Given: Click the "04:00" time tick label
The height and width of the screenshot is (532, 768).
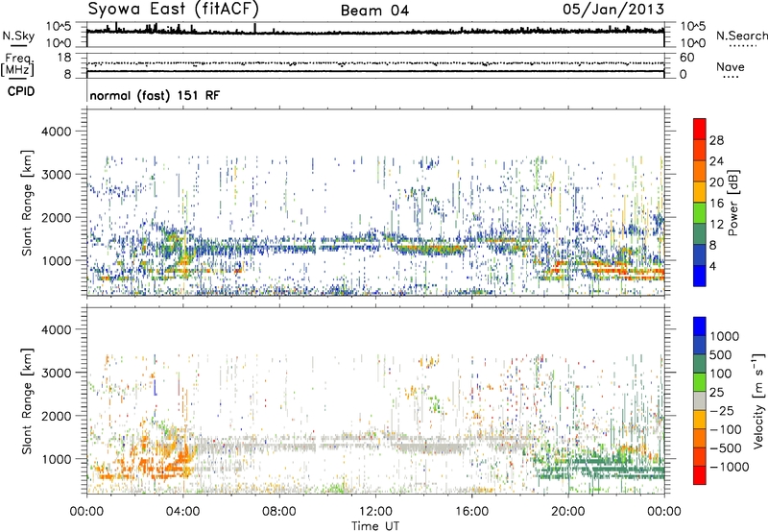Looking at the screenshot, I should point(182,512).
